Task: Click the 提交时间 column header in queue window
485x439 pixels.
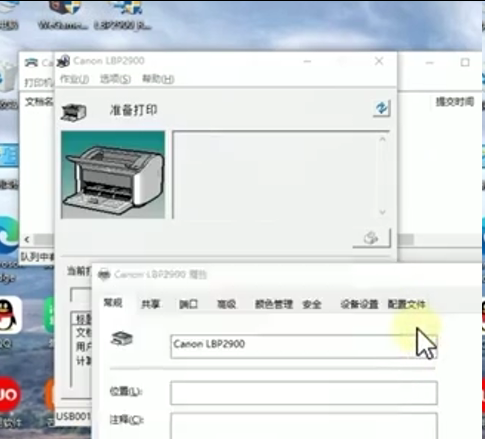Action: coord(455,101)
